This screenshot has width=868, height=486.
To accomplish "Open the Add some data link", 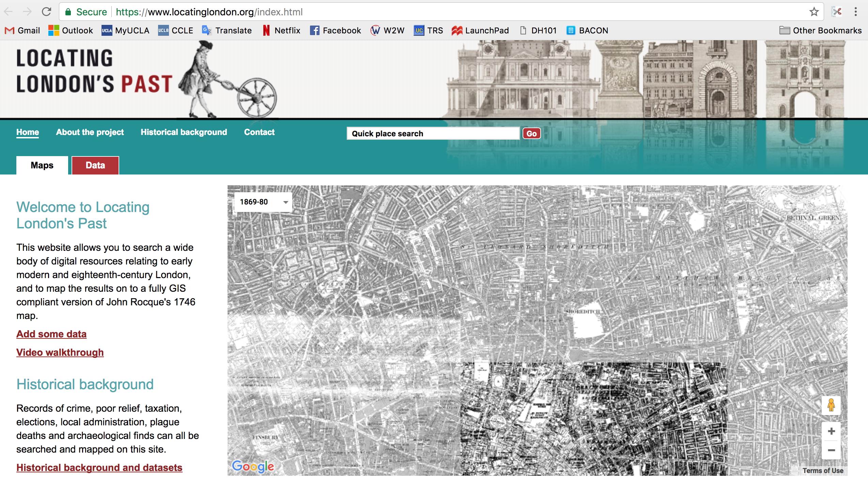I will click(51, 334).
